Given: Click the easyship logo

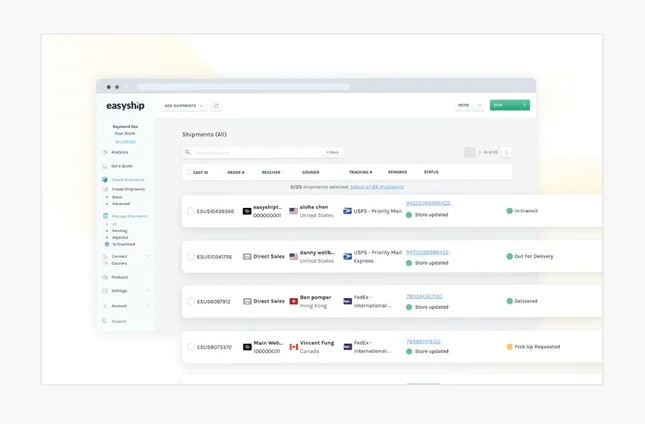Looking at the screenshot, I should click(x=125, y=106).
